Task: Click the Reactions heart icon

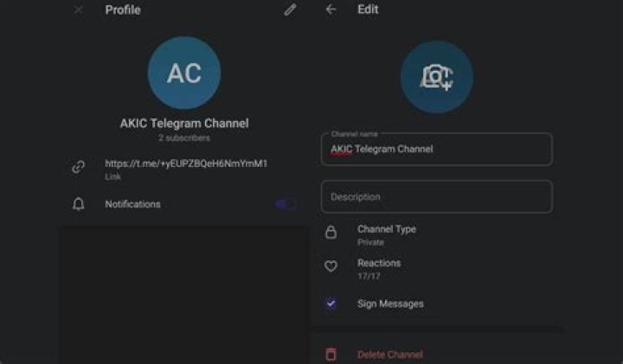Action: click(x=331, y=267)
